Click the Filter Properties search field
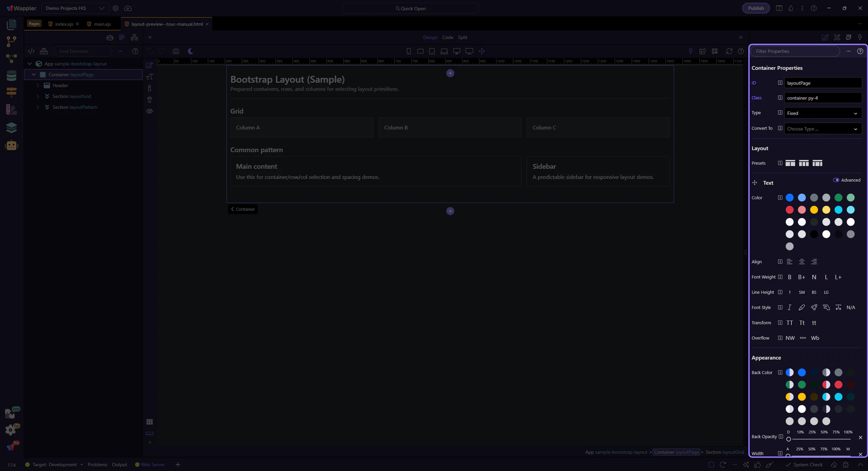The width and height of the screenshot is (868, 471). [x=795, y=51]
